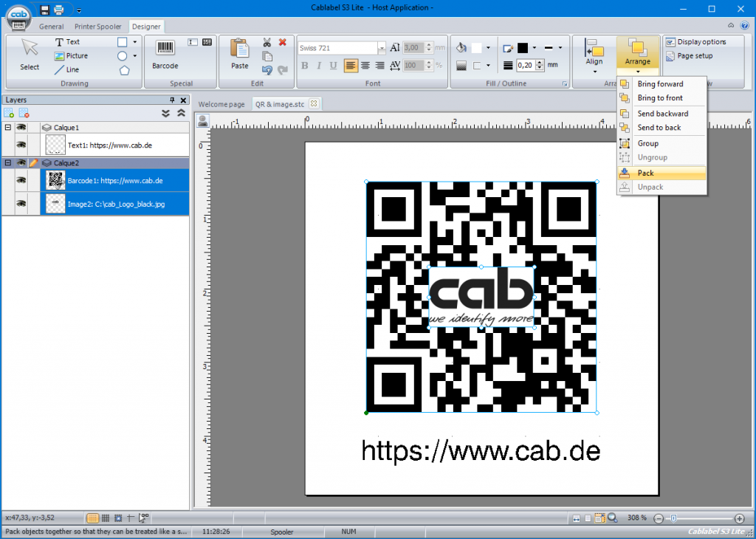The image size is (756, 539).
Task: Open the Arrange dropdown button
Action: pos(637,56)
